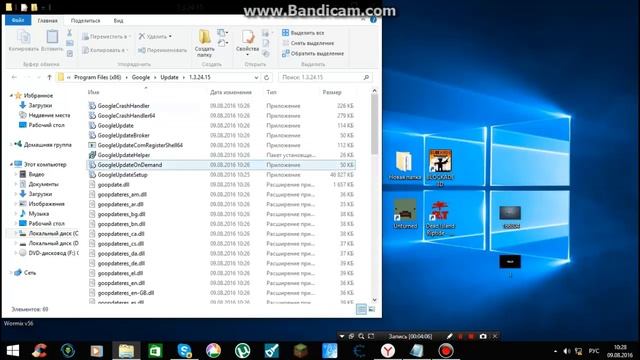
Task: Select Локальный диск (D:) in sidebar
Action: (49, 243)
